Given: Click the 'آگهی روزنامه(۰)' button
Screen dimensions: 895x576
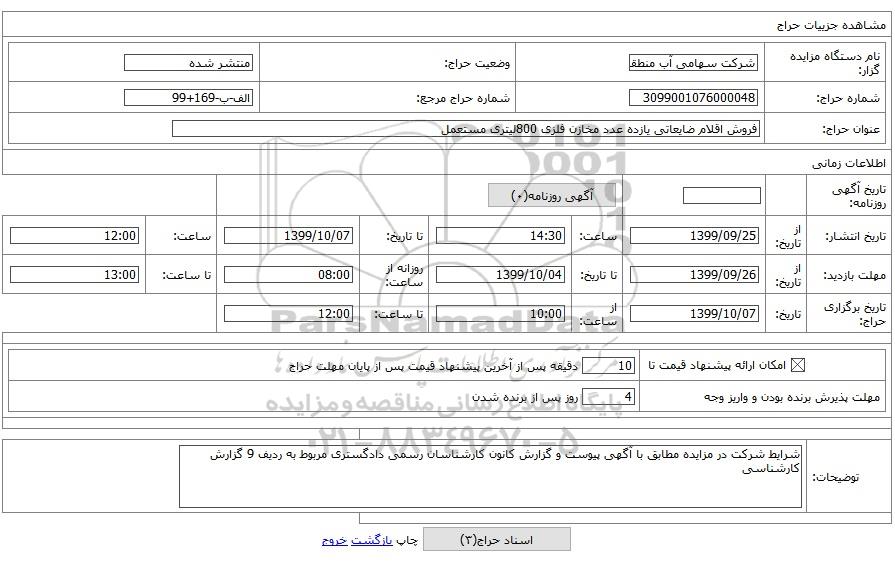Looking at the screenshot, I should (x=552, y=196).
